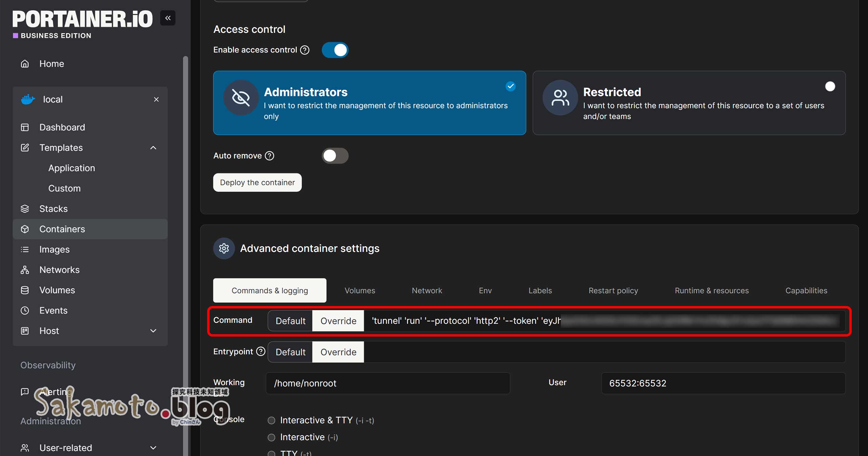Open Stacks via its layers icon

pos(25,209)
